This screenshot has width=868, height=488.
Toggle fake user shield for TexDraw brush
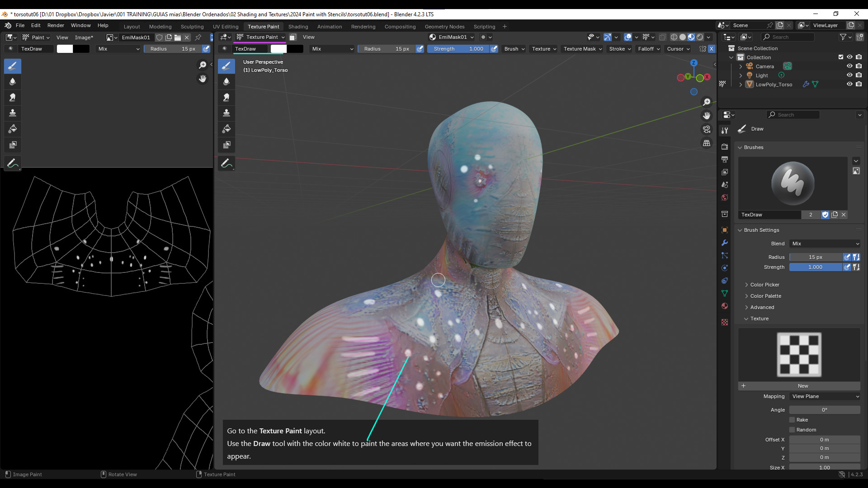(825, 215)
